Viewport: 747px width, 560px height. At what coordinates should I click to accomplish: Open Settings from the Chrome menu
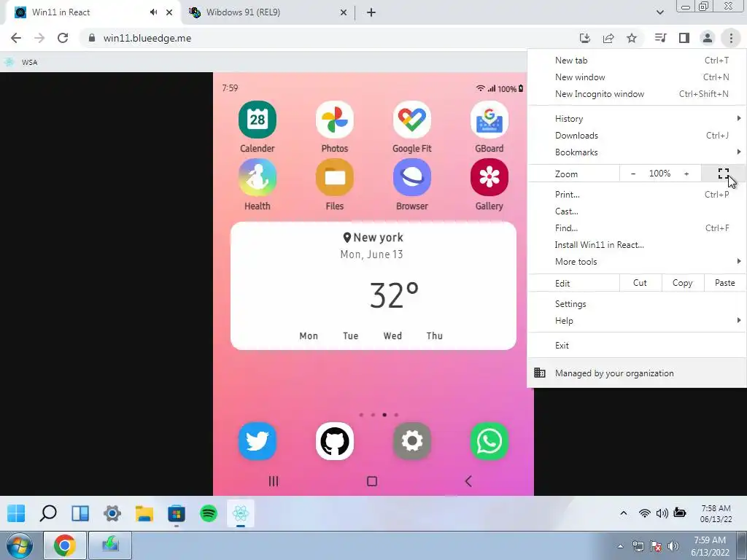pos(637,304)
